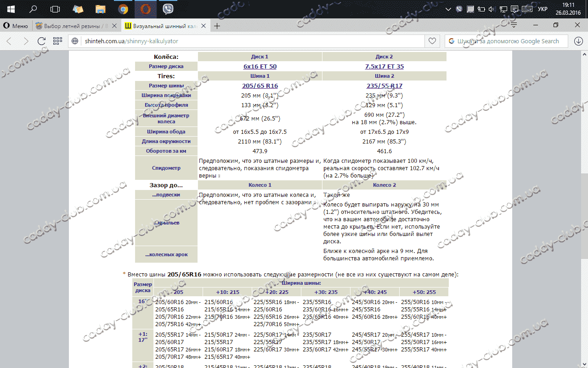This screenshot has height=368, width=588.
Task: Switch the УКР keyboard language
Action: click(x=542, y=9)
